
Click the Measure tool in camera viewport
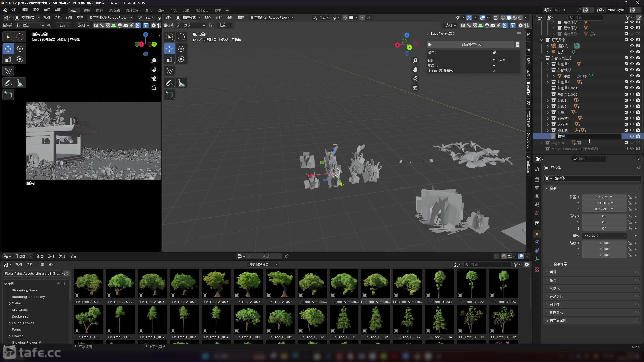click(x=20, y=83)
